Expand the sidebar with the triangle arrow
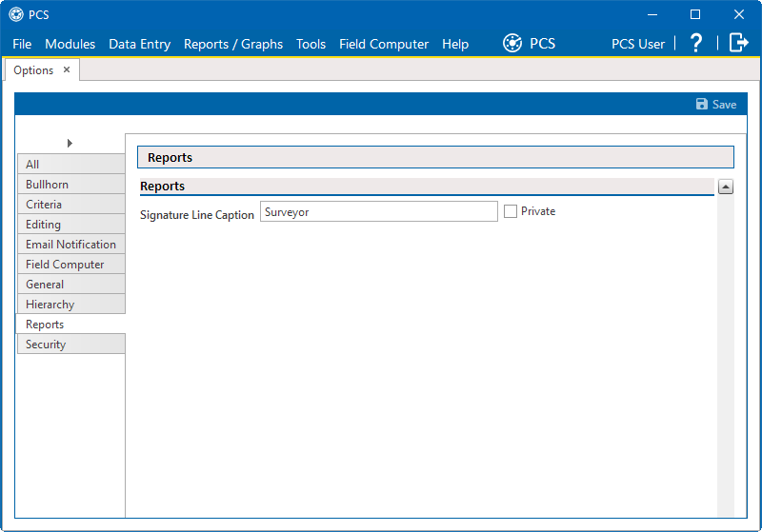The image size is (762, 532). pyautogui.click(x=70, y=143)
